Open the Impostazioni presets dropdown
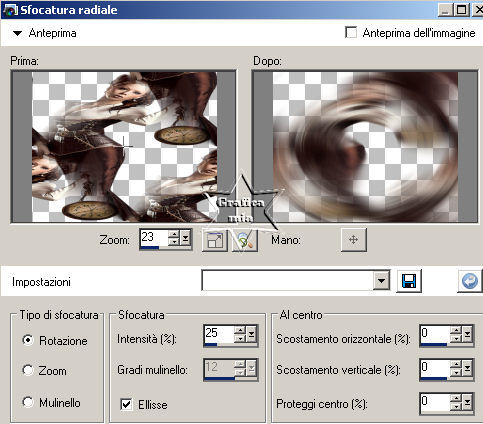This screenshot has height=424, width=483. coord(381,281)
